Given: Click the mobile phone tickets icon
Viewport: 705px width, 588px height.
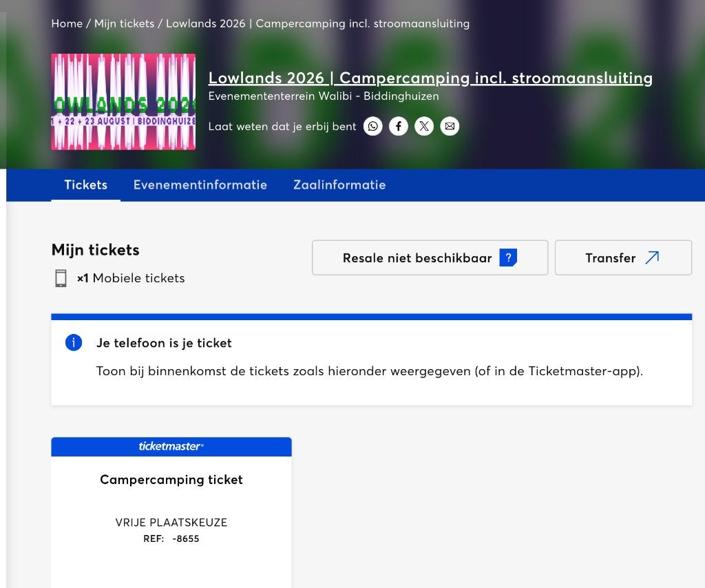Looking at the screenshot, I should pyautogui.click(x=61, y=278).
